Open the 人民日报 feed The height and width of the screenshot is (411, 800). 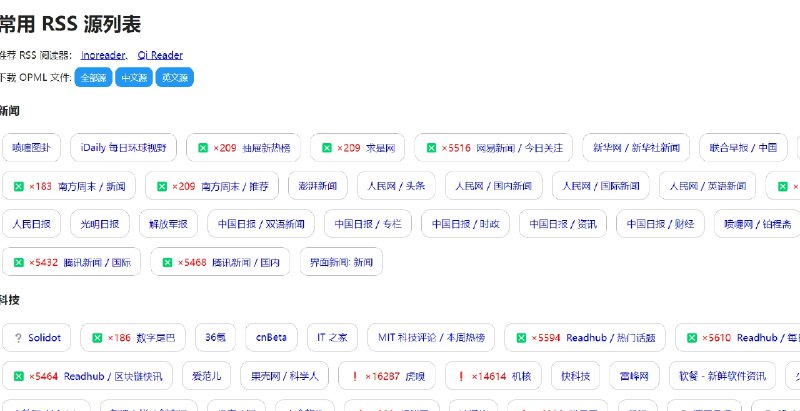(x=31, y=224)
